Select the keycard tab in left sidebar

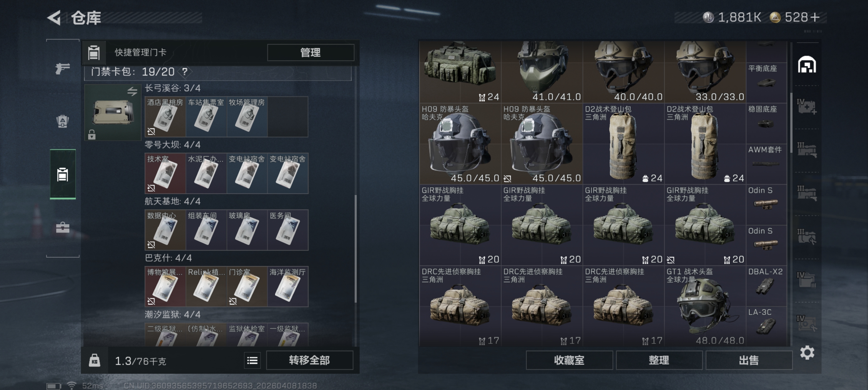[x=63, y=175]
